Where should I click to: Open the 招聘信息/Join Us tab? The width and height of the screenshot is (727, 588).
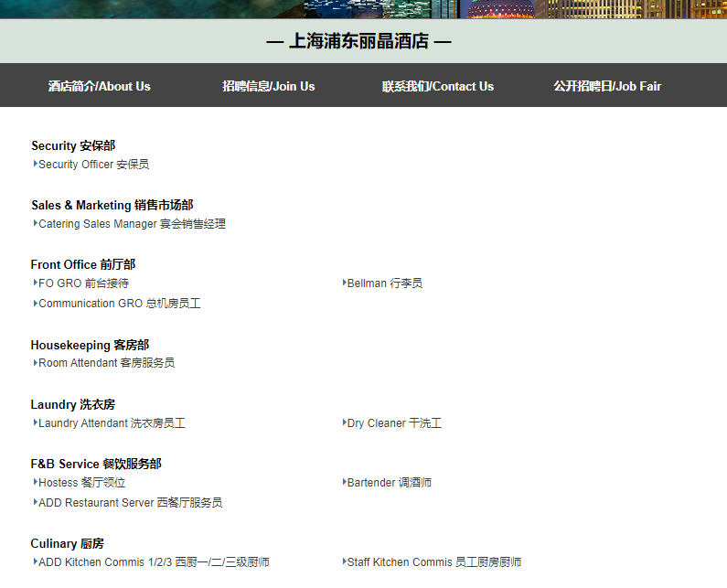pos(269,86)
